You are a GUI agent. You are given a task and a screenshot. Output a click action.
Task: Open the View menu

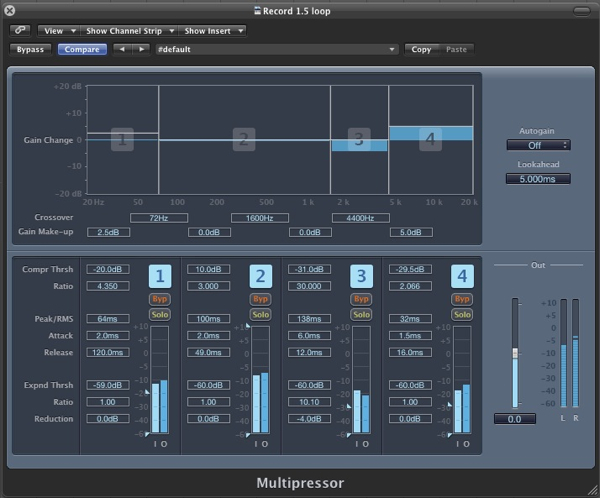click(59, 31)
